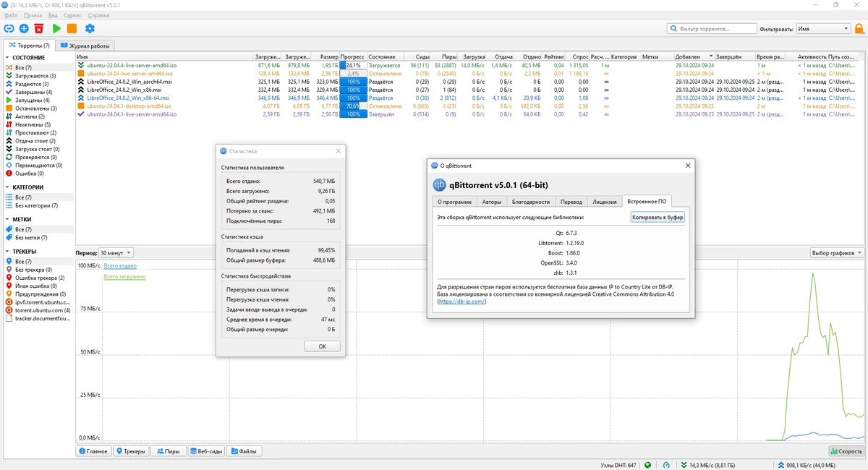Open the Лицензия tab in About dialog

(x=604, y=202)
